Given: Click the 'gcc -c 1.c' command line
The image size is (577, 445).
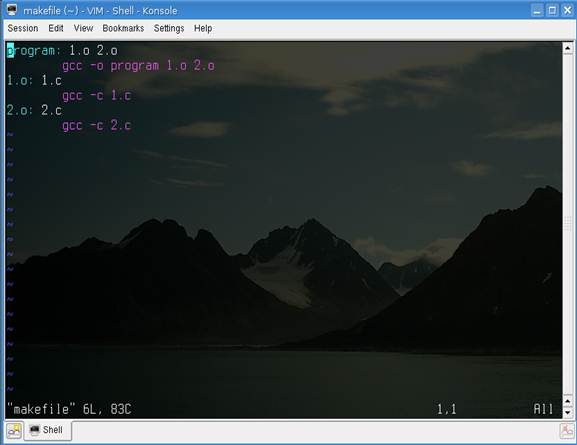Looking at the screenshot, I should coord(97,96).
